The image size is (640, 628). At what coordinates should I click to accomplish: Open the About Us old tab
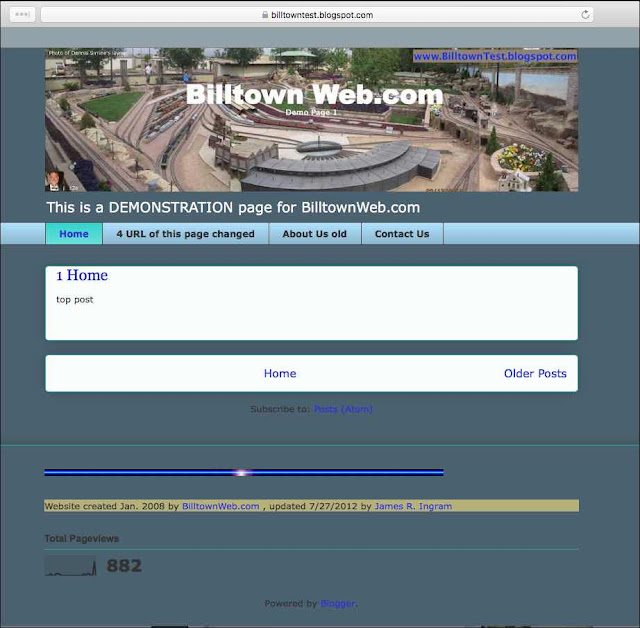(x=314, y=234)
